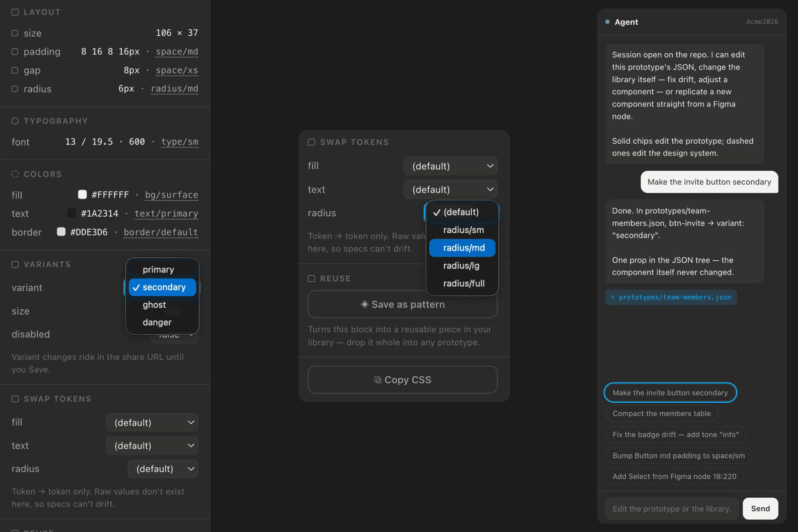Open the prototypes/team-members.json file link
798x532 pixels.
click(x=671, y=297)
